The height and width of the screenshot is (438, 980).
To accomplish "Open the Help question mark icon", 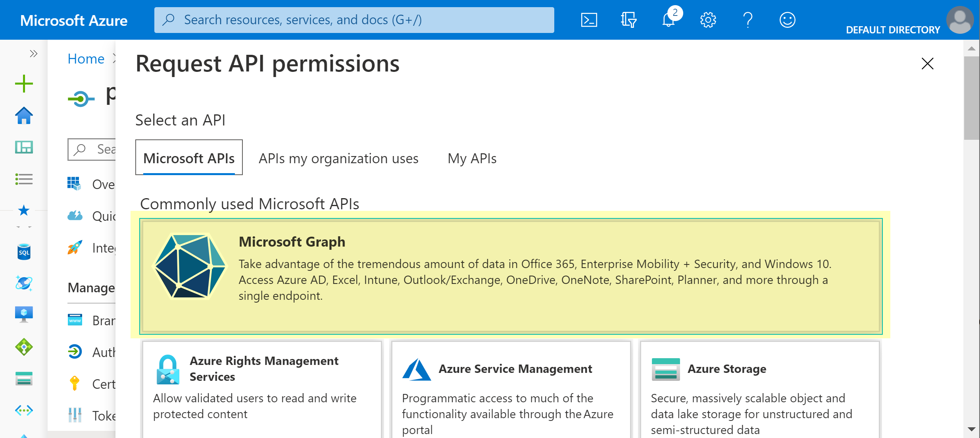I will tap(748, 19).
